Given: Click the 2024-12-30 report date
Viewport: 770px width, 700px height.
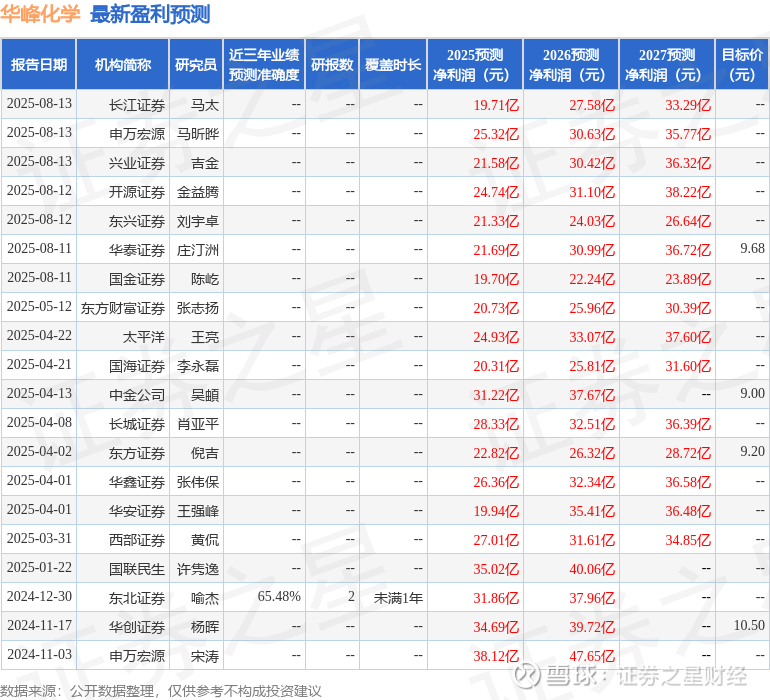Looking at the screenshot, I should pos(39,596).
